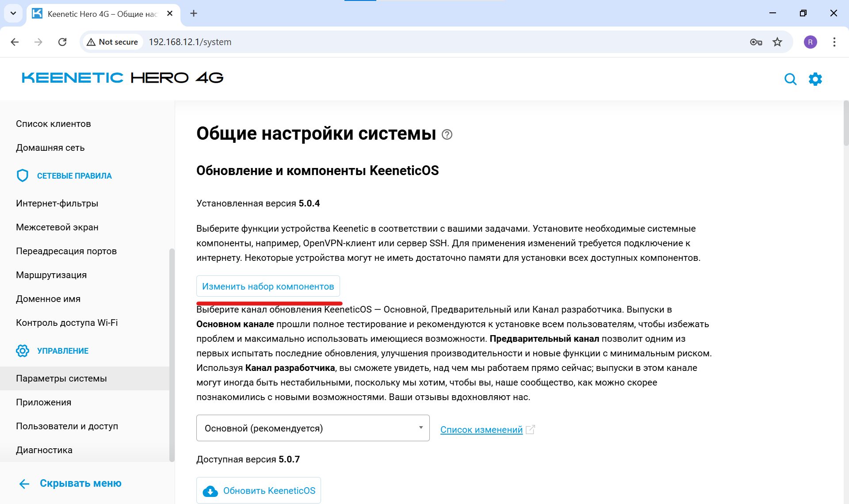The height and width of the screenshot is (504, 849).
Task: Open saved passwords key icon in address bar
Action: click(x=756, y=42)
